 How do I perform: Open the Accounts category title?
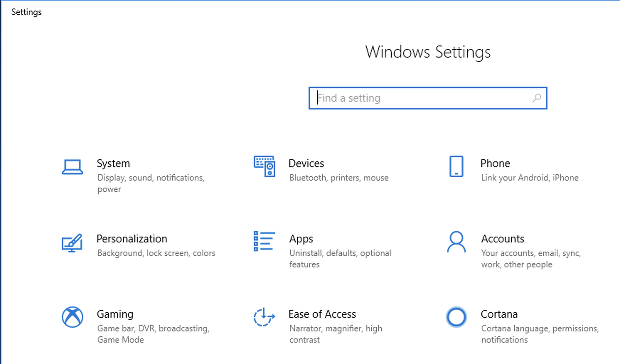(503, 239)
